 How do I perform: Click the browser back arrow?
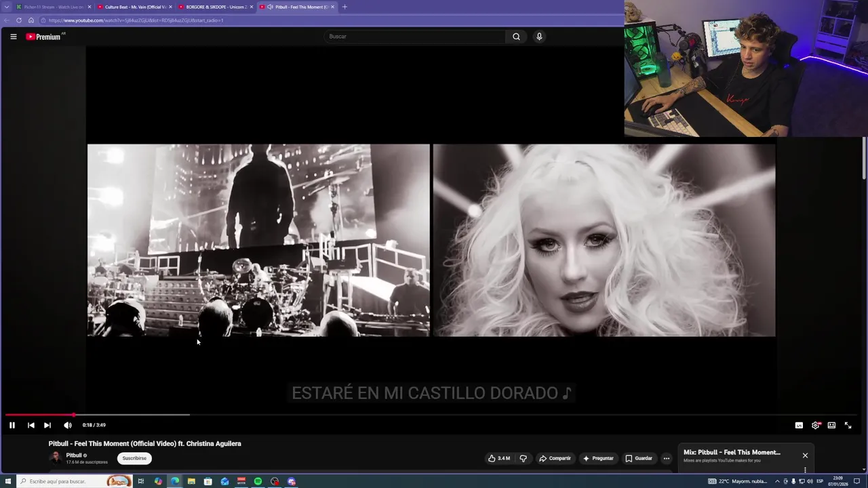point(7,20)
